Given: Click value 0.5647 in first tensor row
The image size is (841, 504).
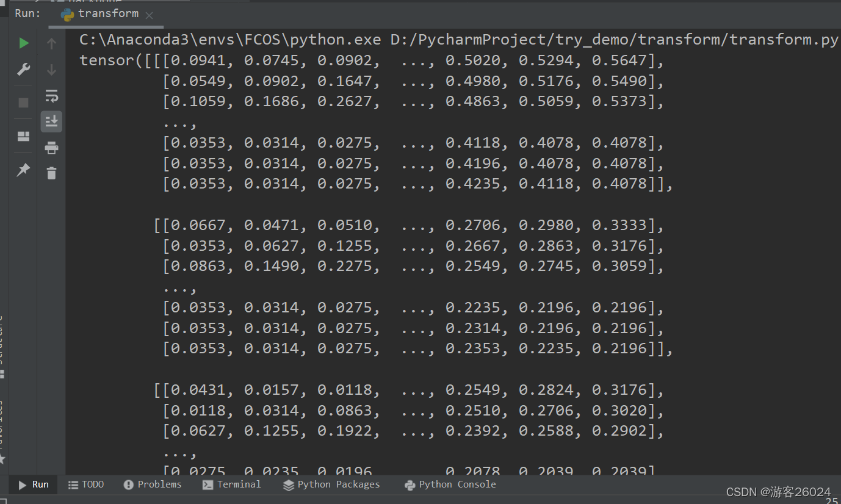Looking at the screenshot, I should 619,61.
